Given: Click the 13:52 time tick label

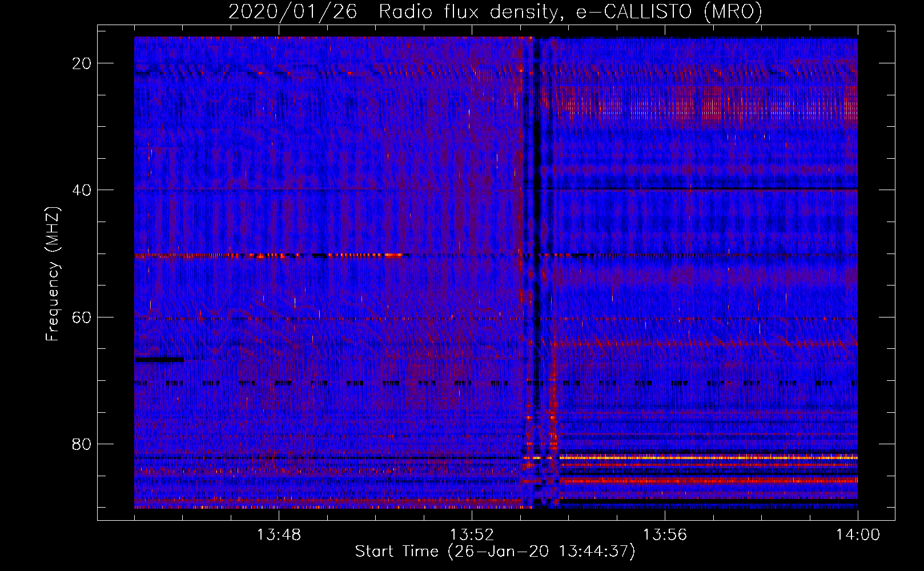Looking at the screenshot, I should [x=472, y=535].
